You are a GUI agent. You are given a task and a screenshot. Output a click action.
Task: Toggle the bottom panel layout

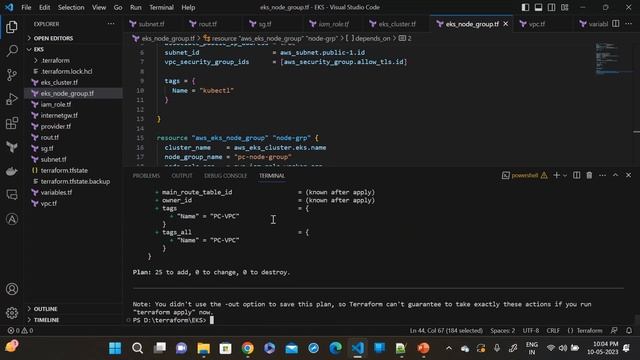click(538, 7)
